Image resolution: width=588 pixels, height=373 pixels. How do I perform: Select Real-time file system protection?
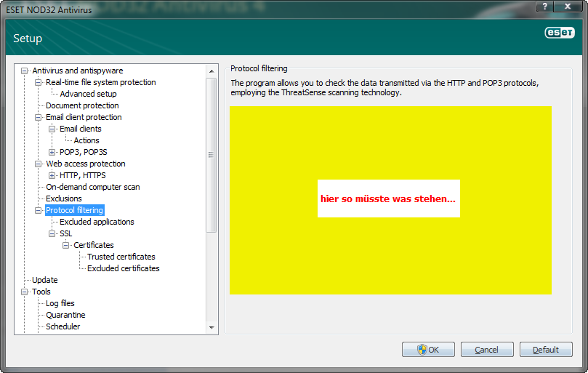pyautogui.click(x=101, y=82)
